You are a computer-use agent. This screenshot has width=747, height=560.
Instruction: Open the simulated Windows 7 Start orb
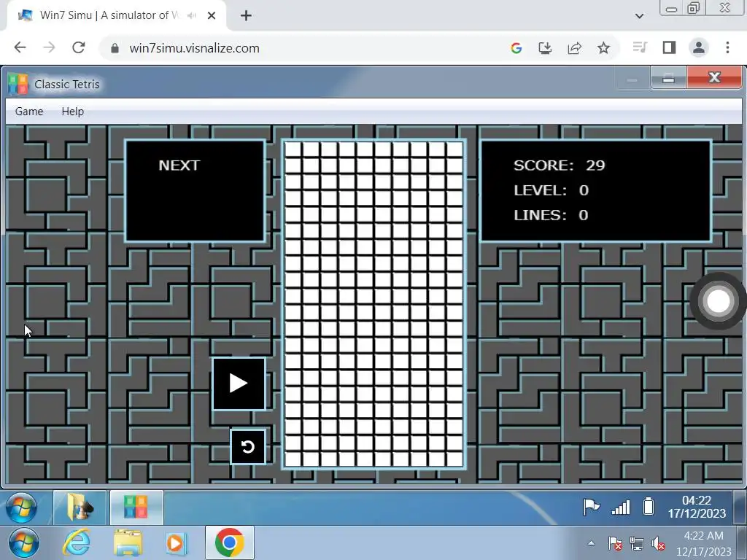21,507
